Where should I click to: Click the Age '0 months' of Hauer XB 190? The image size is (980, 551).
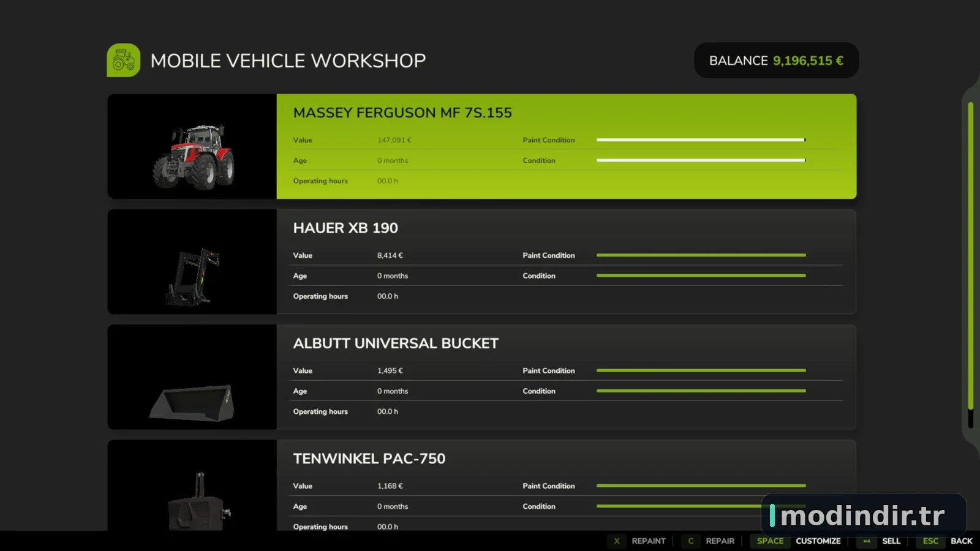393,275
